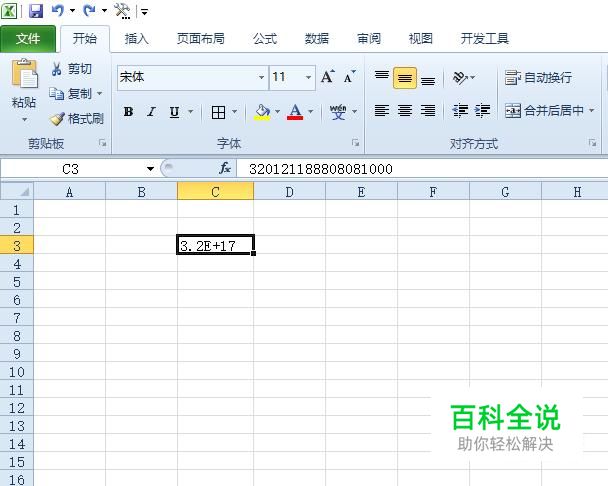The width and height of the screenshot is (608, 486).
Task: Switch to the 视图 tab
Action: (x=421, y=38)
